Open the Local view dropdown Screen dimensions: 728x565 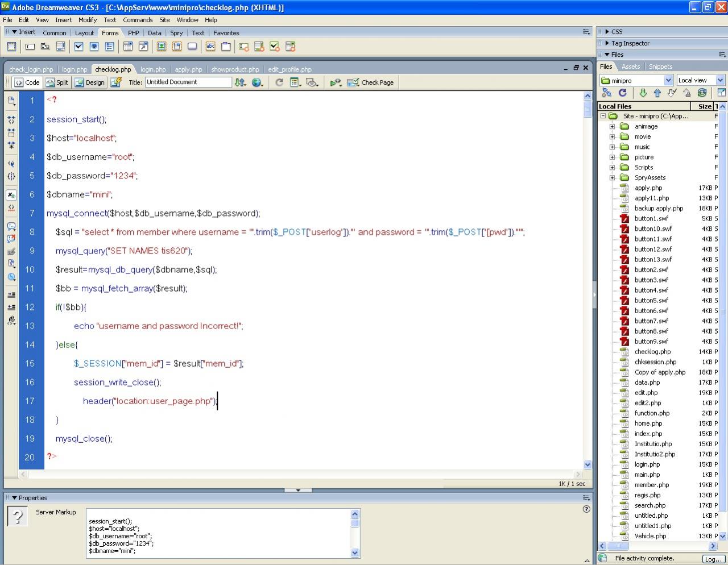tap(720, 81)
